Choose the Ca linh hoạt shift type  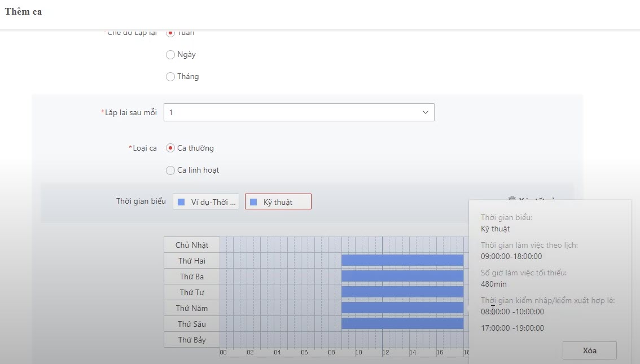pos(170,170)
